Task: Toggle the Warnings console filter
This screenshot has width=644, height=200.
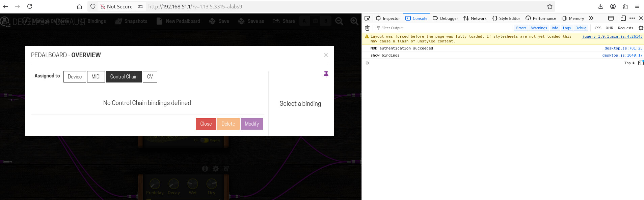Action: (x=539, y=28)
